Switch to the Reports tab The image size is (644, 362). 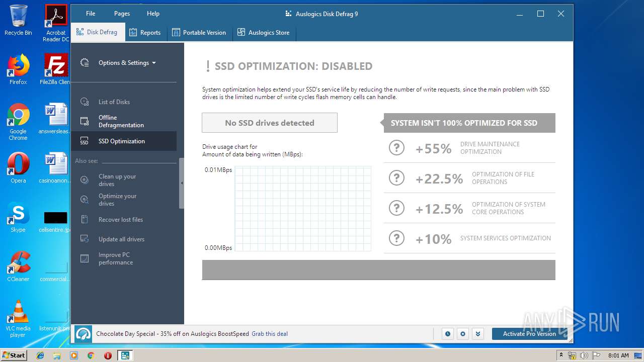(145, 33)
